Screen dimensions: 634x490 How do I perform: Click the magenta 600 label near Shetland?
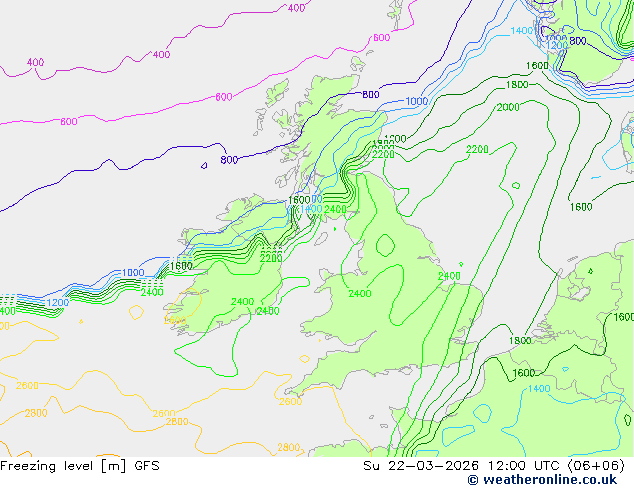click(x=381, y=38)
